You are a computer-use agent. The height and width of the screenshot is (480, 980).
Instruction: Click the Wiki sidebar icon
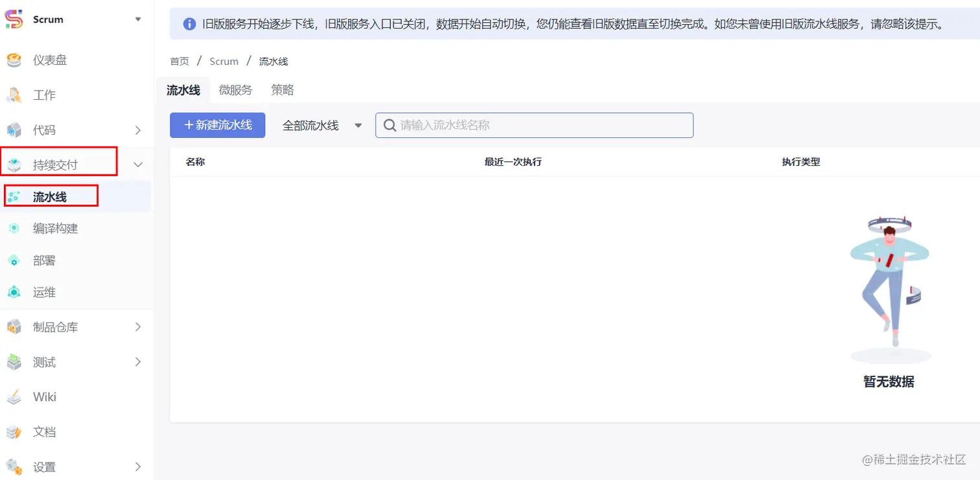[x=14, y=397]
